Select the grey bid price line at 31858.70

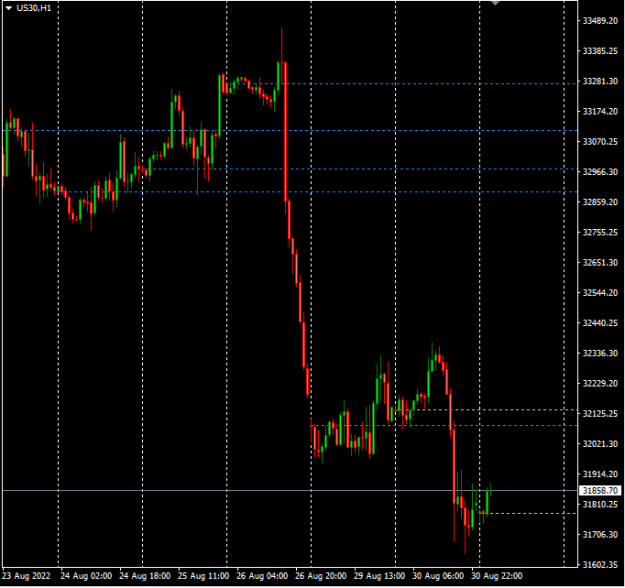(x=290, y=490)
